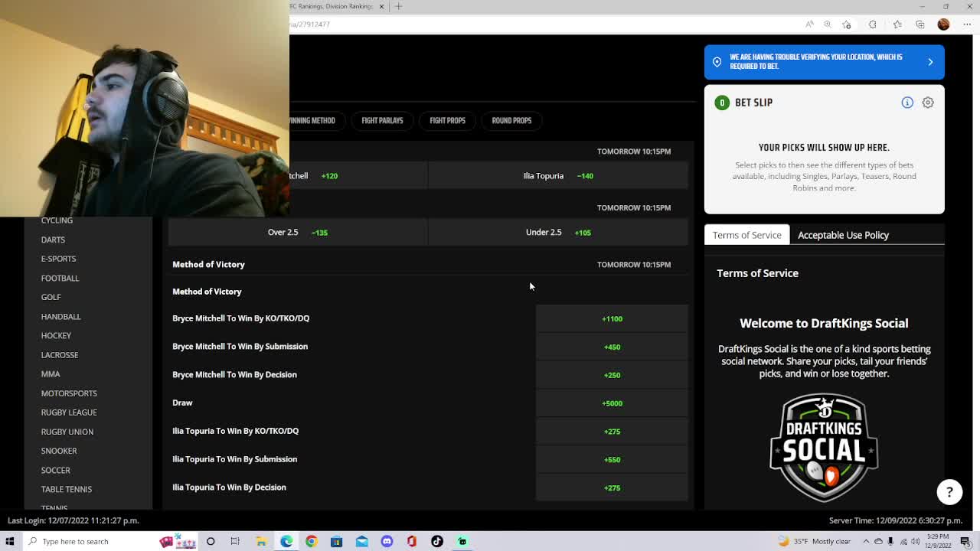The height and width of the screenshot is (551, 980).
Task: Open Google Chrome from taskbar
Action: [x=312, y=541]
